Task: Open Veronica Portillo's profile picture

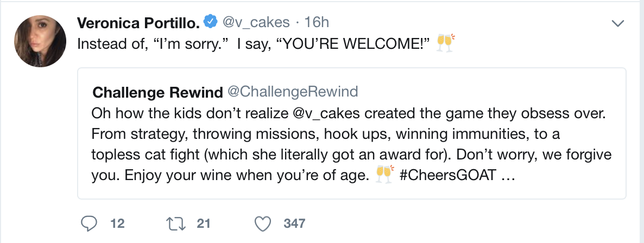Action: click(x=40, y=41)
